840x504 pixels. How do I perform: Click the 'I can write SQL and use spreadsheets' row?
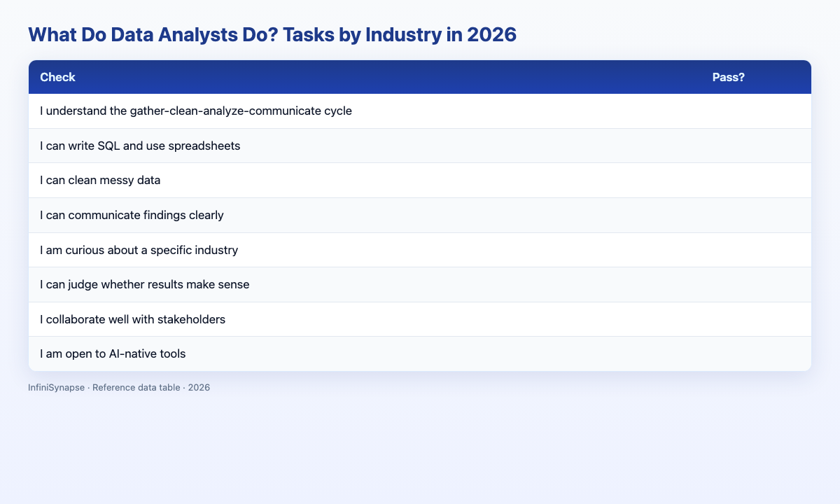point(420,146)
